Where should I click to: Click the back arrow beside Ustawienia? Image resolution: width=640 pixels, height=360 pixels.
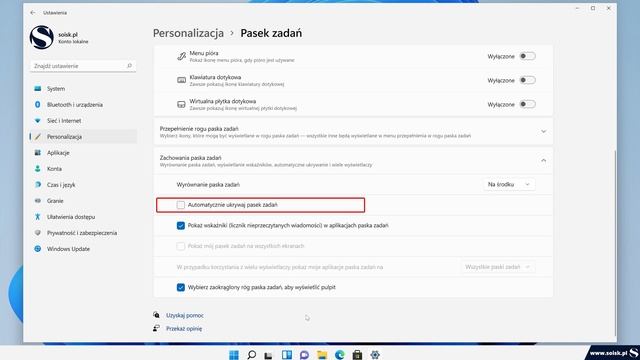pos(33,13)
